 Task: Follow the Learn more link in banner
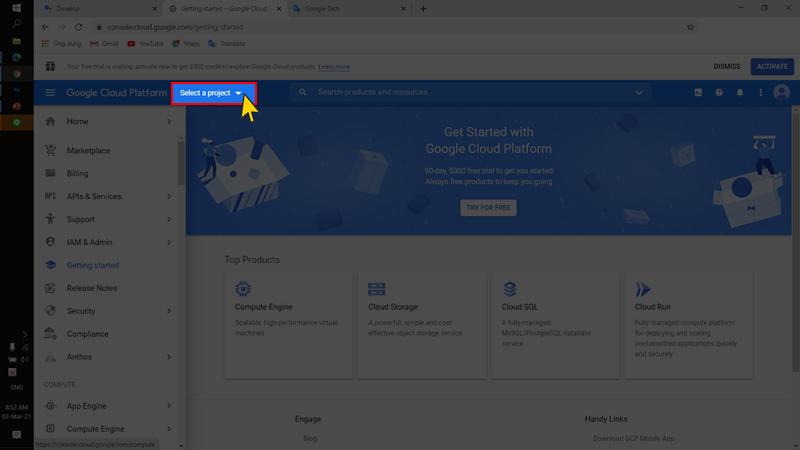[x=334, y=67]
